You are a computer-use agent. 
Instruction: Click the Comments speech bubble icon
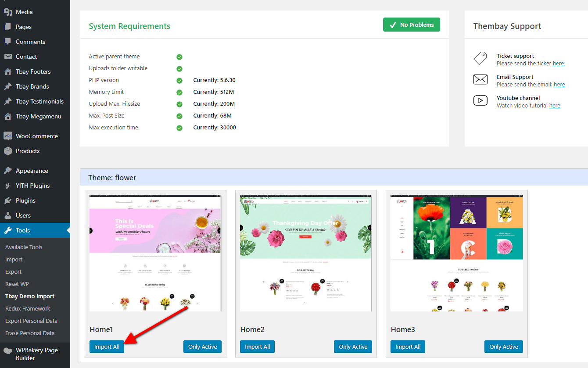coord(8,42)
